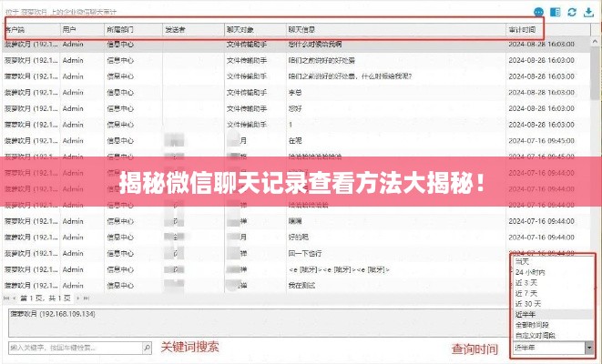The height and width of the screenshot is (364, 602).
Task: Sort by 用户 column header
Action: [x=82, y=29]
